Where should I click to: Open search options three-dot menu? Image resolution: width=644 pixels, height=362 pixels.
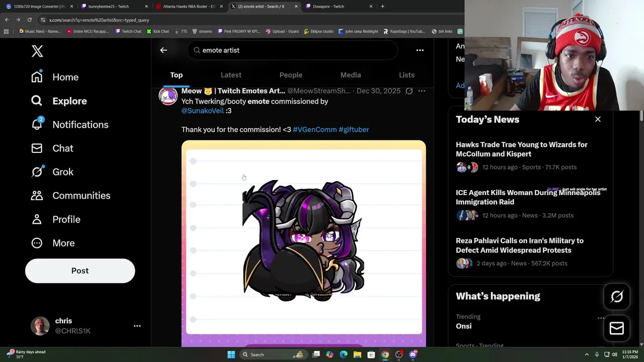pyautogui.click(x=420, y=50)
